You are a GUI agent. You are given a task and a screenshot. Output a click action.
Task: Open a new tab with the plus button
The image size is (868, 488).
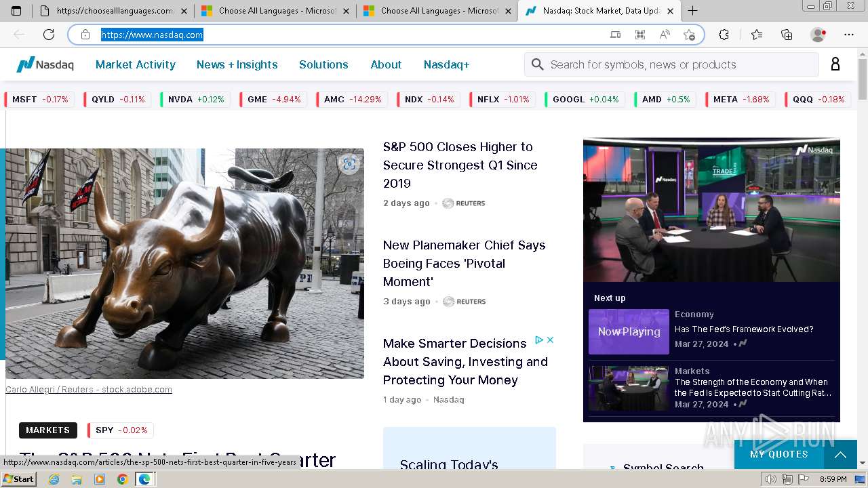(x=692, y=11)
